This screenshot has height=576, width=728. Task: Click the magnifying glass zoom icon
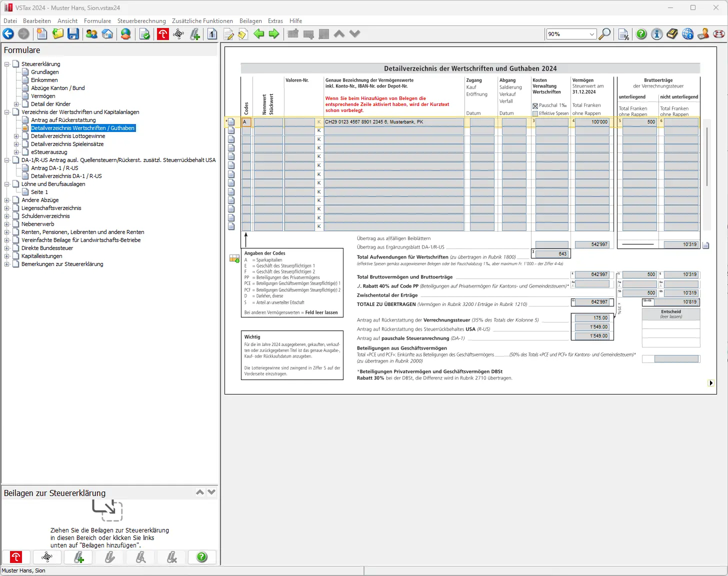(x=605, y=34)
